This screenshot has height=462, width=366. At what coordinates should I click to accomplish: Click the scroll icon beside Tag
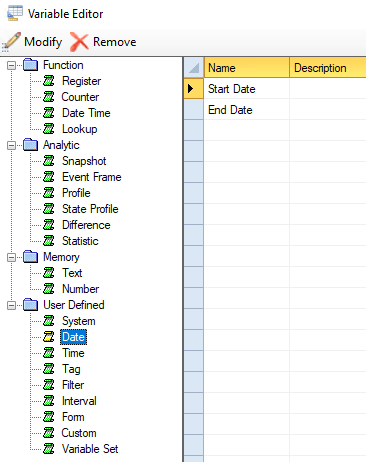[x=49, y=369]
